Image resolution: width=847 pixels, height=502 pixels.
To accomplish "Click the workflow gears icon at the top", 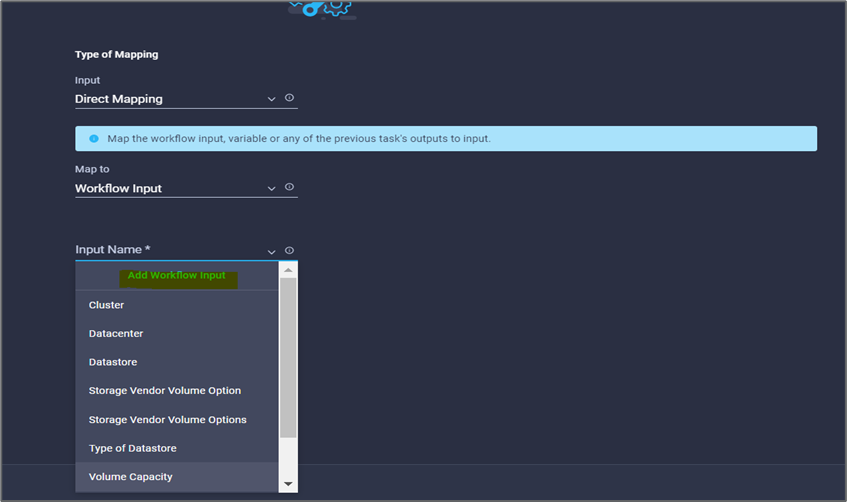I will (x=322, y=9).
